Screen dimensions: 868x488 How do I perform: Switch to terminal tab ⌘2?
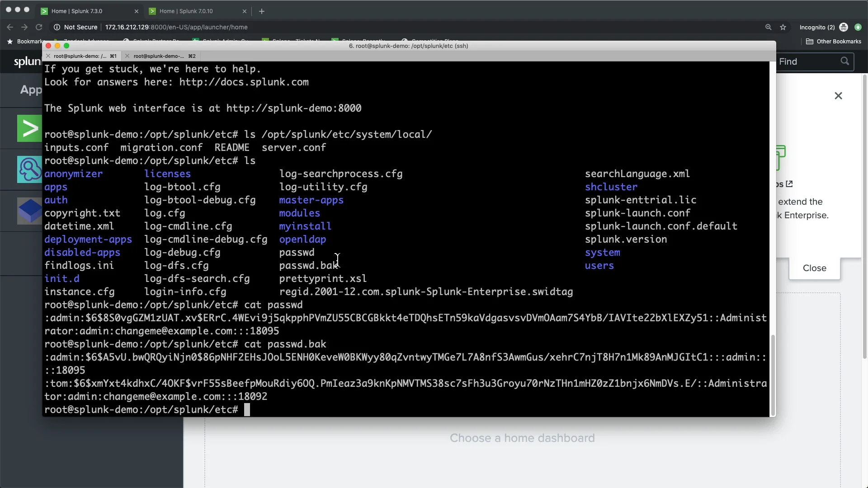163,56
